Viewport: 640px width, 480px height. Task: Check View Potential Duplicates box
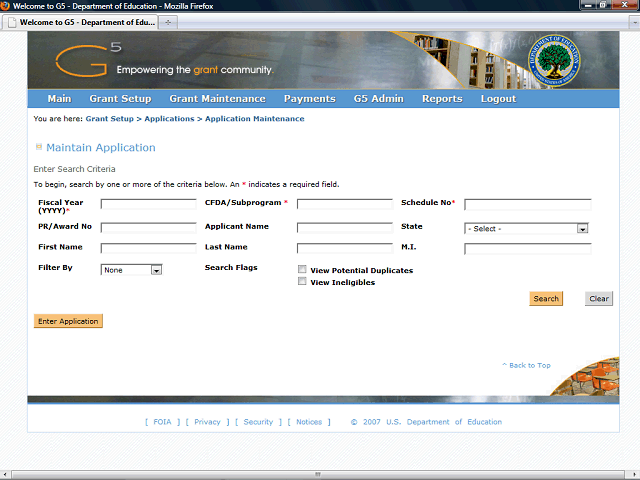tap(302, 269)
